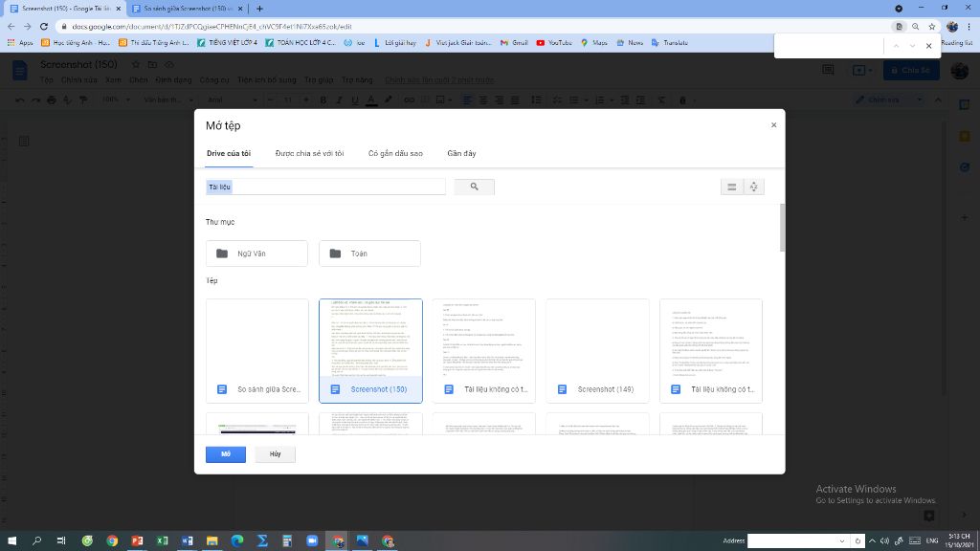Select the Screenshot (149) file thumbnail
Image resolution: width=980 pixels, height=551 pixels.
597,350
